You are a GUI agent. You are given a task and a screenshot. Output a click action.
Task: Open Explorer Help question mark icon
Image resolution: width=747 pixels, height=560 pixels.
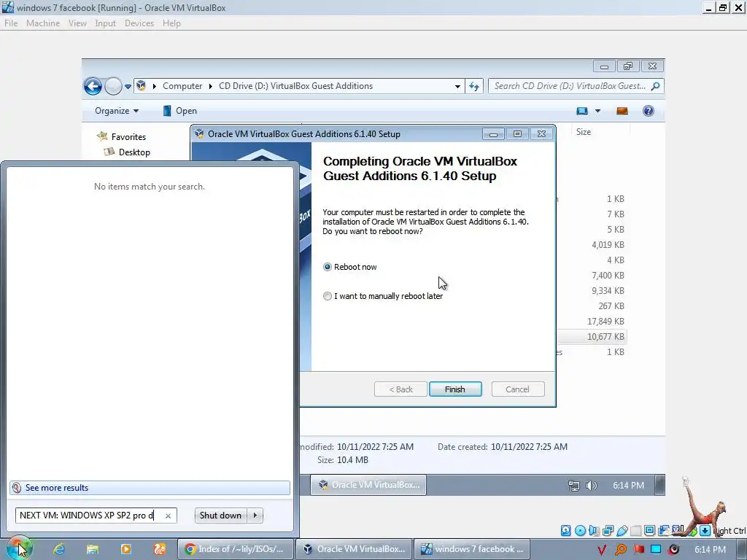[x=649, y=111]
